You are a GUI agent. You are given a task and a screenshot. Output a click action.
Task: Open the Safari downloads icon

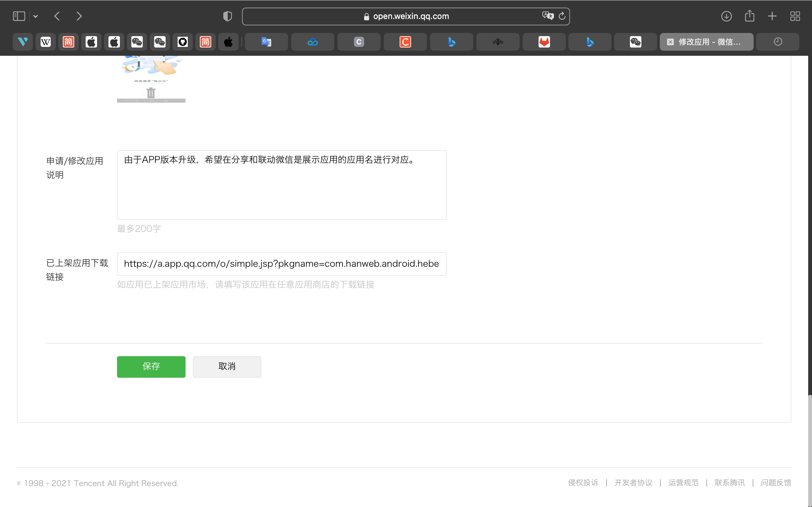coord(726,16)
